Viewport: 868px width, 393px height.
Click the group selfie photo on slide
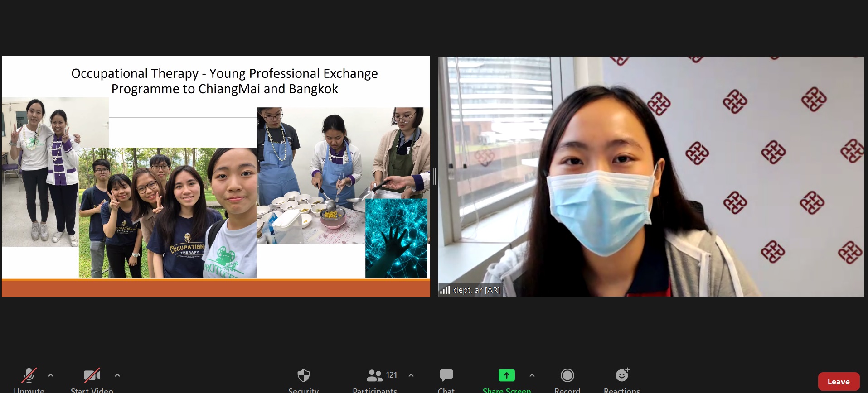coord(168,213)
